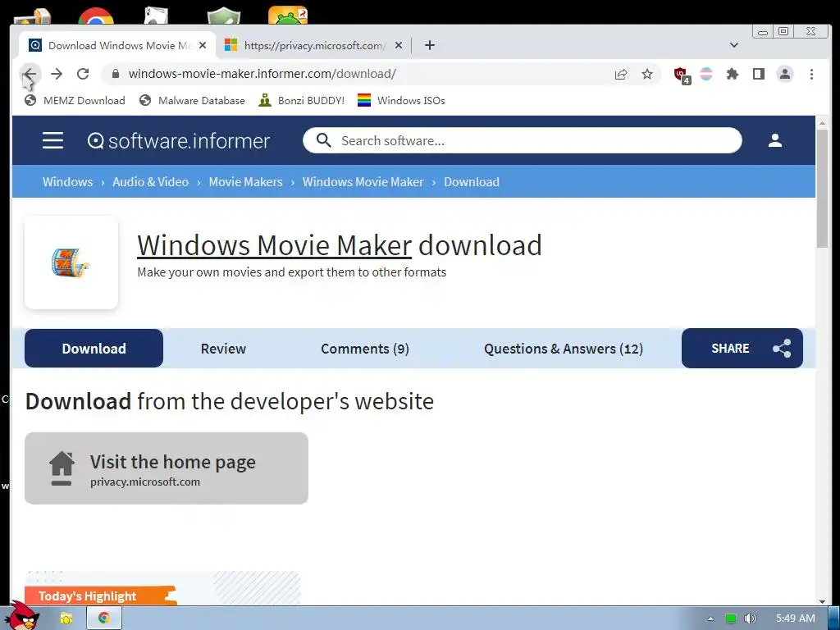
Task: Open Today's Highlight banner
Action: coord(101,596)
